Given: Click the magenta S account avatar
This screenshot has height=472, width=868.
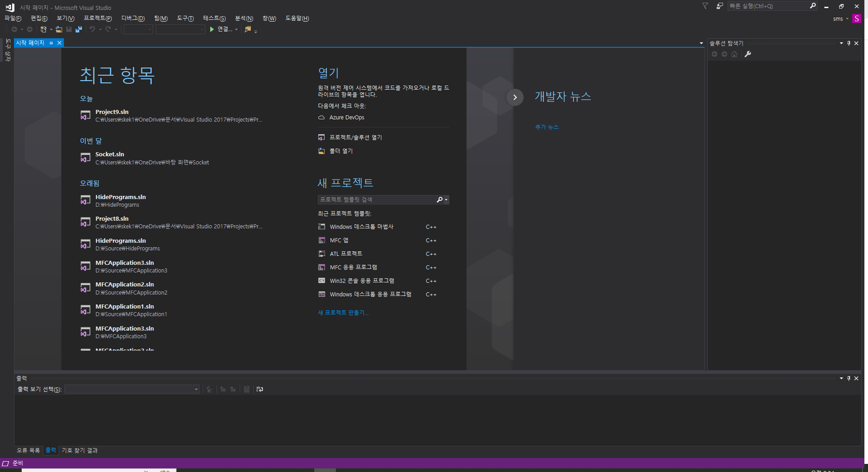Looking at the screenshot, I should coord(857,18).
